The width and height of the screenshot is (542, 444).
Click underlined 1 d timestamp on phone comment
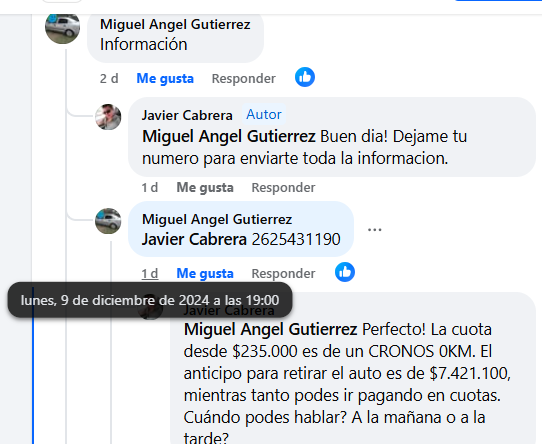[x=150, y=274]
